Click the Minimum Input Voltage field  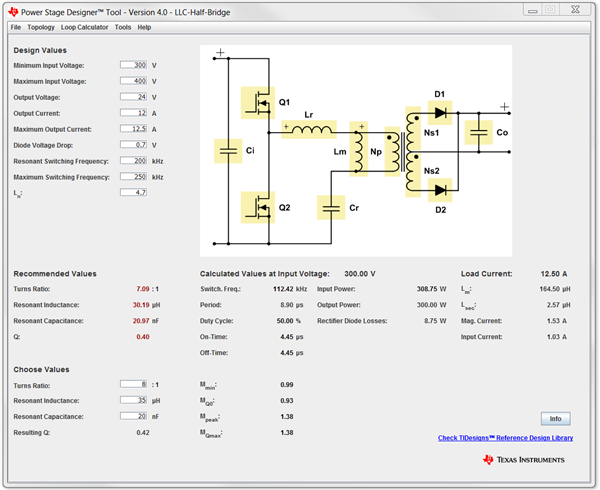(x=134, y=65)
